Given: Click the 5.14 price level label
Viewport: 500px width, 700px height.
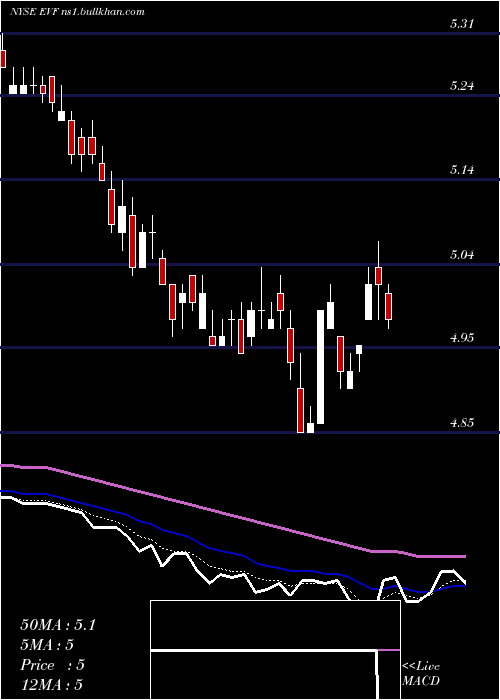Looking at the screenshot, I should point(461,170).
